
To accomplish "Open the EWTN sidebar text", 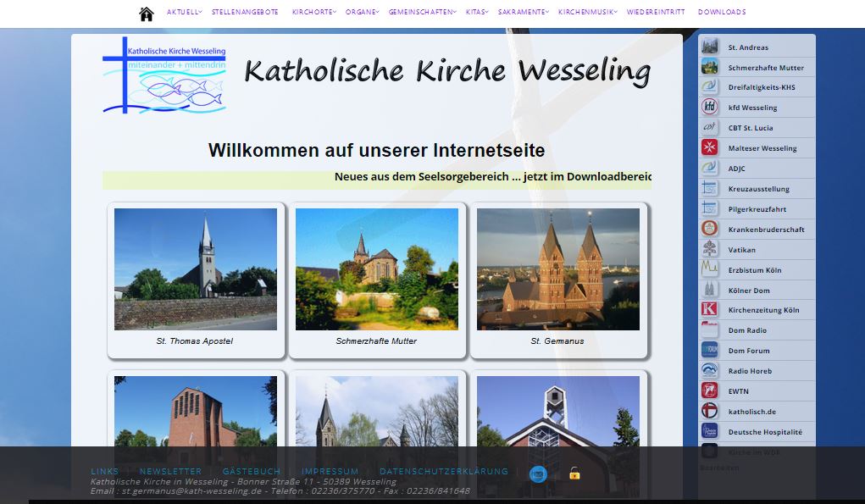I will 738,391.
